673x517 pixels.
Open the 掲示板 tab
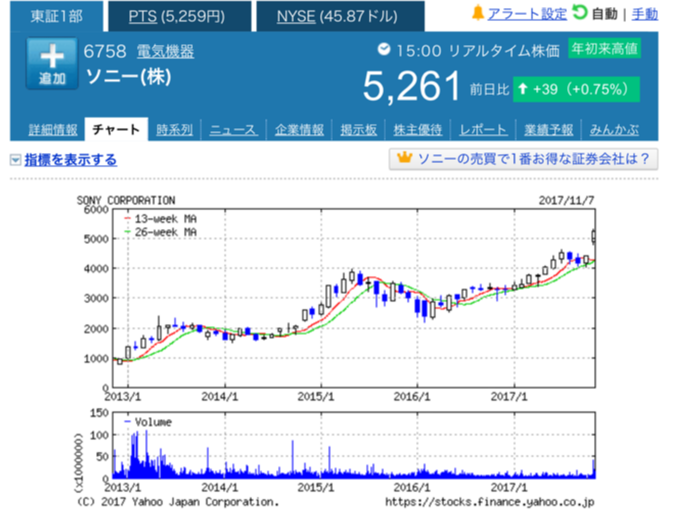358,130
